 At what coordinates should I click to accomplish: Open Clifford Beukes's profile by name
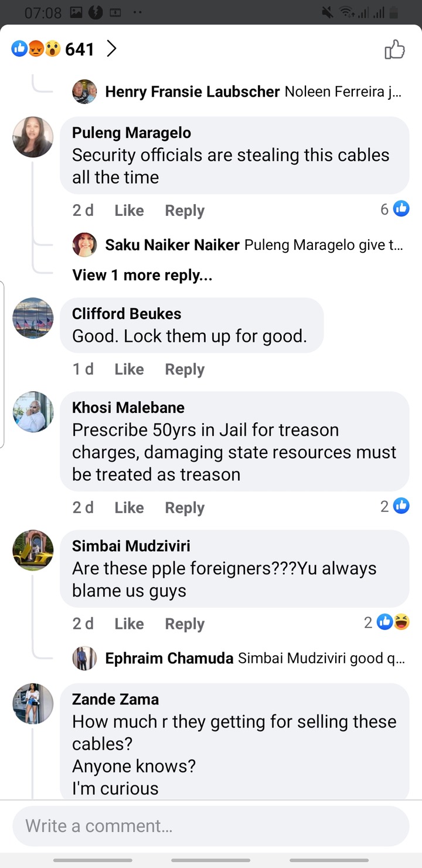pos(127,314)
